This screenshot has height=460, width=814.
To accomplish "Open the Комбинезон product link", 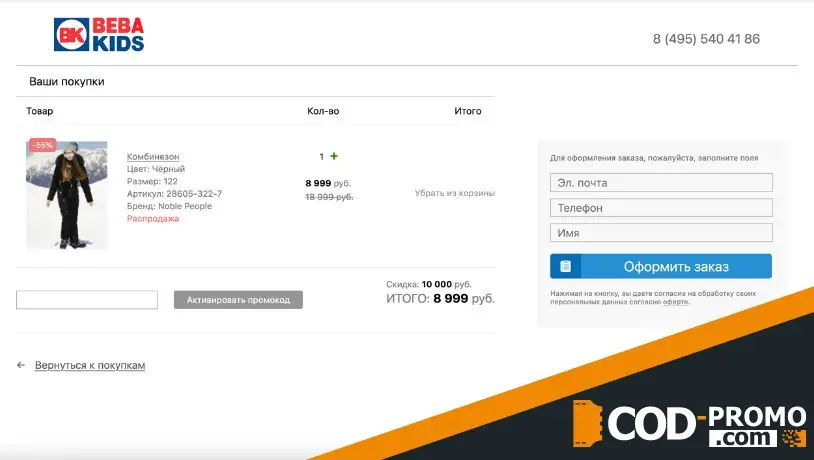I will [x=153, y=157].
